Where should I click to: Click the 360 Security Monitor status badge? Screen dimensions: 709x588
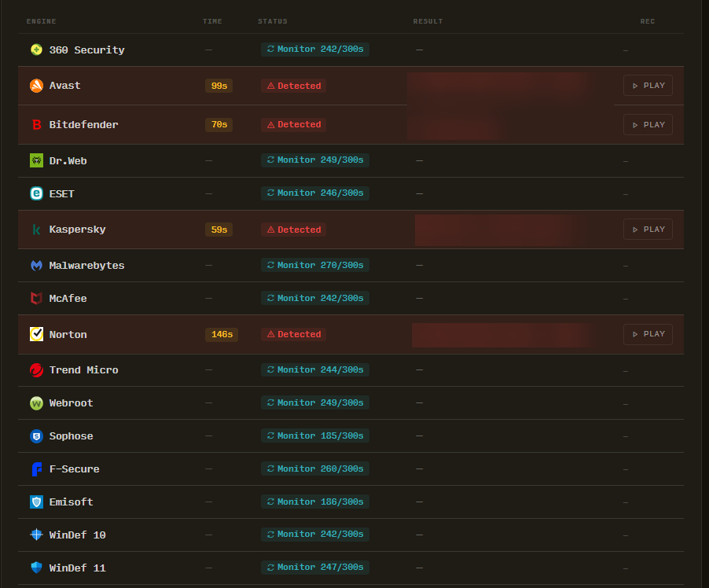click(315, 50)
